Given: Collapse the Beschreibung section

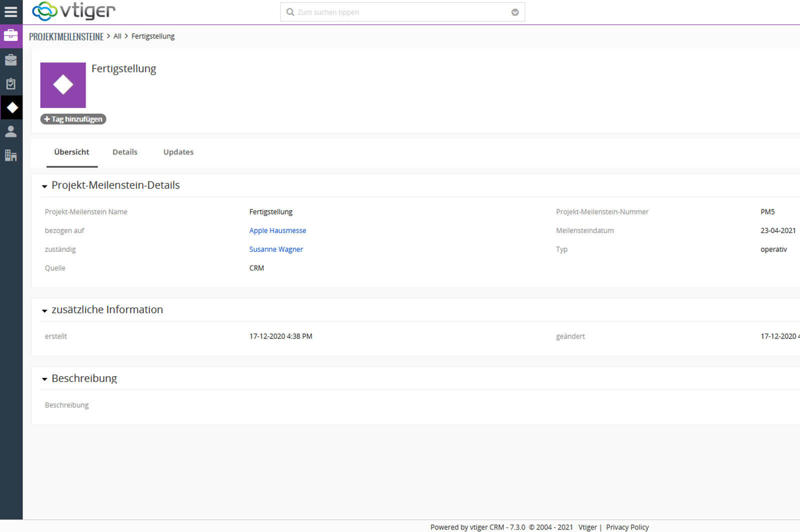Looking at the screenshot, I should [44, 379].
